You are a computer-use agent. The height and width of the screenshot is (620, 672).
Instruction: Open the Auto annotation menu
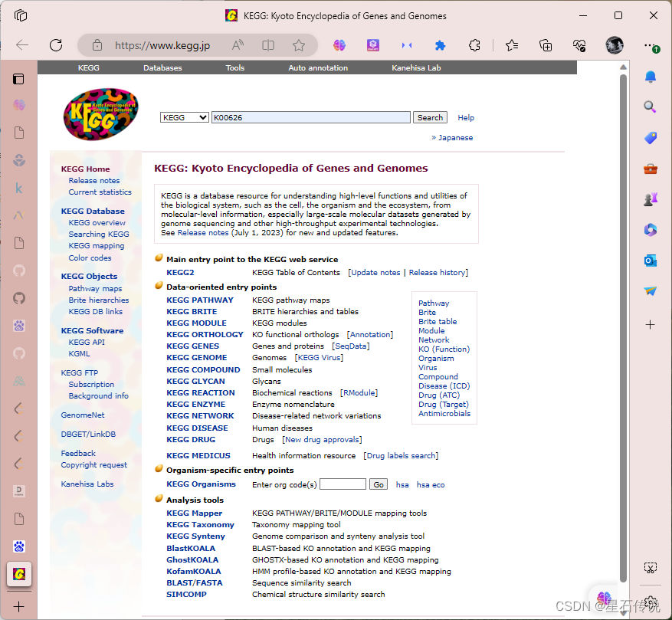point(318,67)
